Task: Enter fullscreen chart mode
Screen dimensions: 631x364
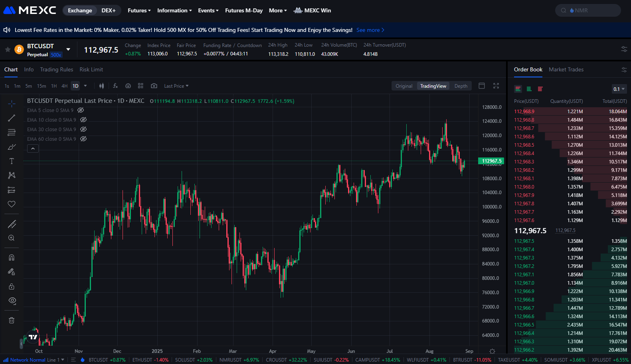Action: pos(496,86)
